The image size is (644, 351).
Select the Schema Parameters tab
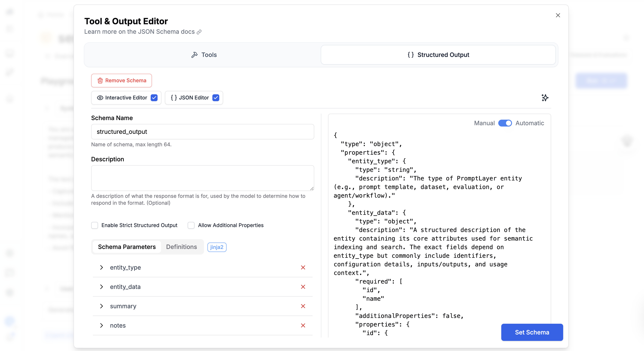point(127,247)
